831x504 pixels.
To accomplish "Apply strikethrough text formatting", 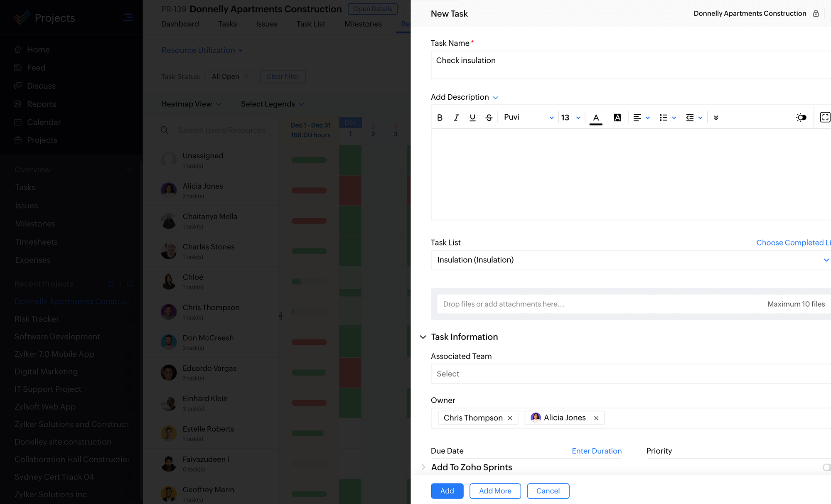I will [x=489, y=118].
